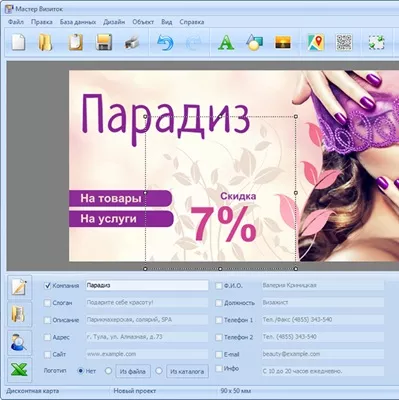
Task: Click the Из файла button
Action: (133, 371)
